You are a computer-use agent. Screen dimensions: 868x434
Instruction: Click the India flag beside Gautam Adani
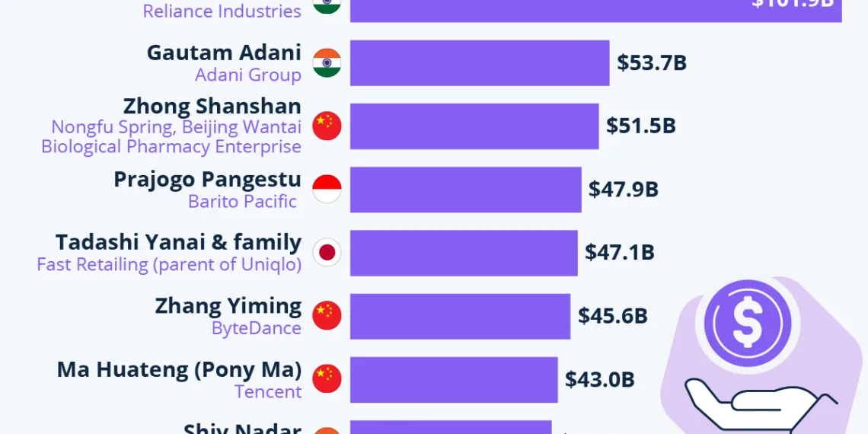tap(327, 62)
